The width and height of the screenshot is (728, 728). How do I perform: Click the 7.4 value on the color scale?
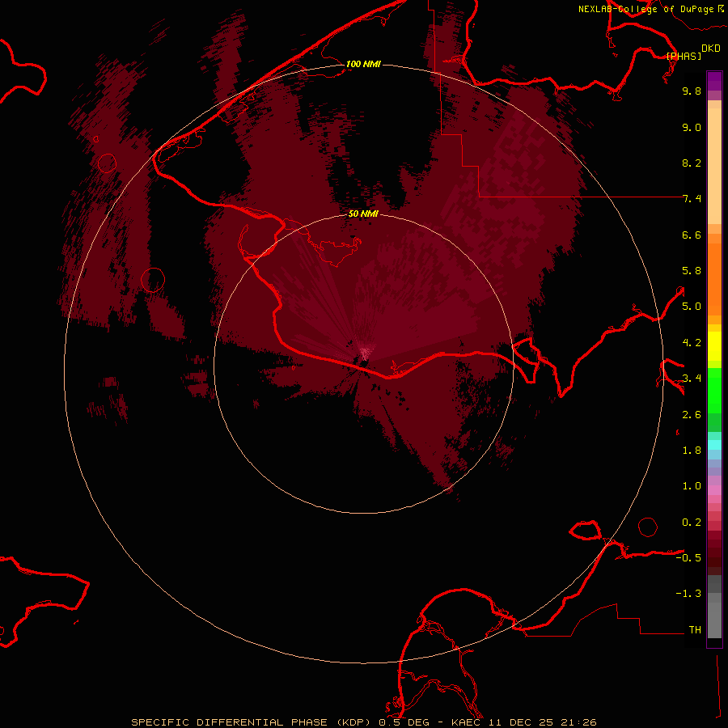point(692,199)
